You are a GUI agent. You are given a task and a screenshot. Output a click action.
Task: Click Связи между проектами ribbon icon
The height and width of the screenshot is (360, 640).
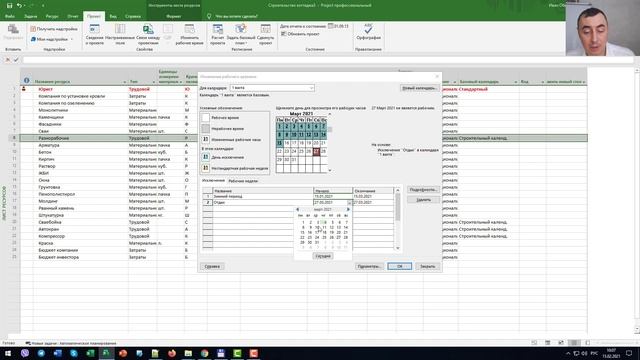[x=148, y=34]
